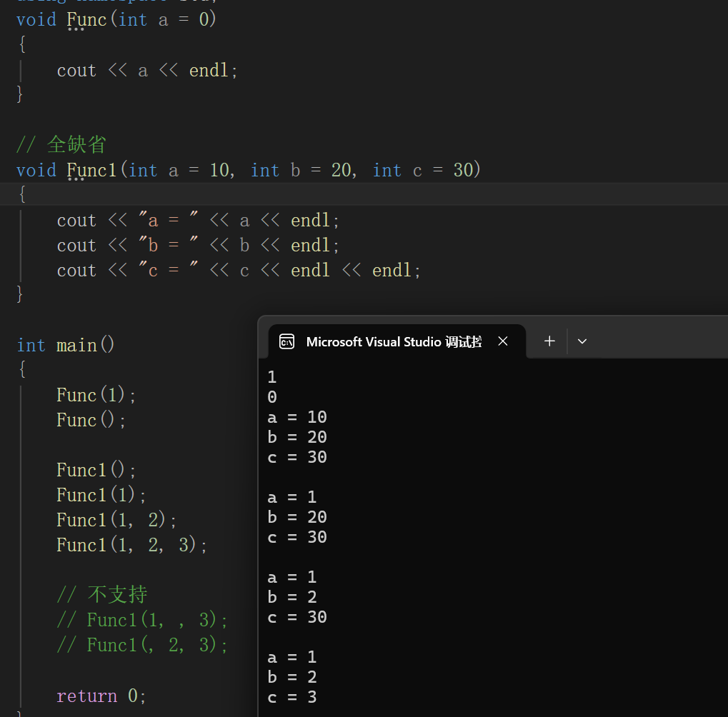Expand the terminal tab dropdown chevron
Image resolution: width=728 pixels, height=717 pixels.
click(x=582, y=341)
